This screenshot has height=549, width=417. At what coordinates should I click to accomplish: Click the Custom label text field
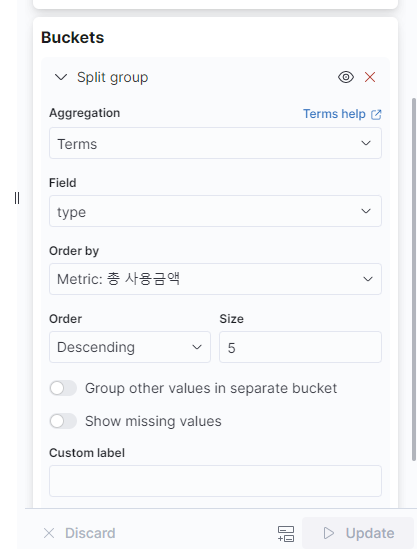(215, 481)
